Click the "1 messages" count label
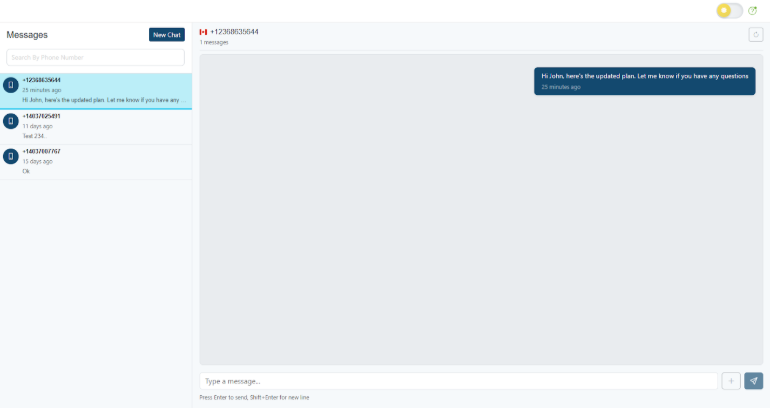The image size is (772, 408). (215, 42)
